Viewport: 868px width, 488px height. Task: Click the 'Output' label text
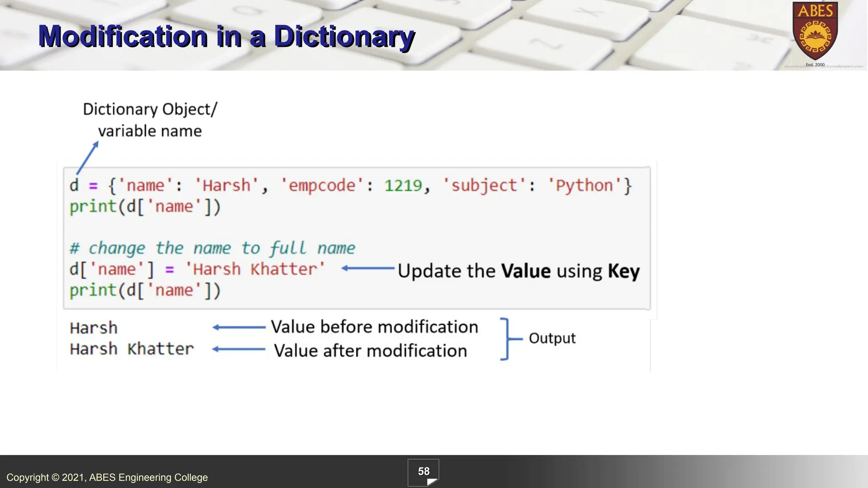point(552,338)
